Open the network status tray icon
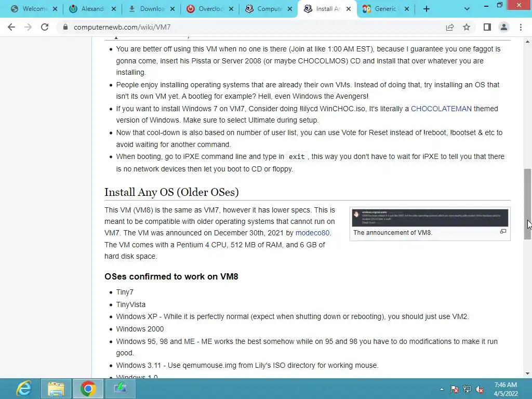Screen dimensions: 532x399 467,389
